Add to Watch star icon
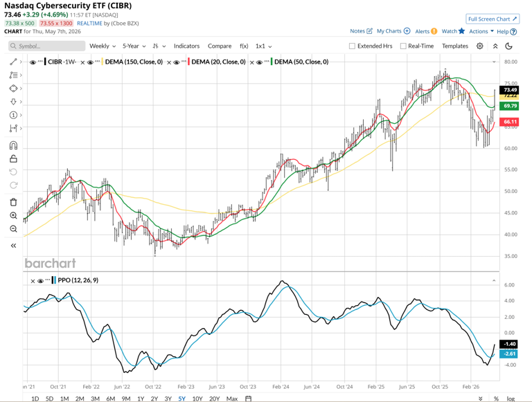 click(x=461, y=31)
